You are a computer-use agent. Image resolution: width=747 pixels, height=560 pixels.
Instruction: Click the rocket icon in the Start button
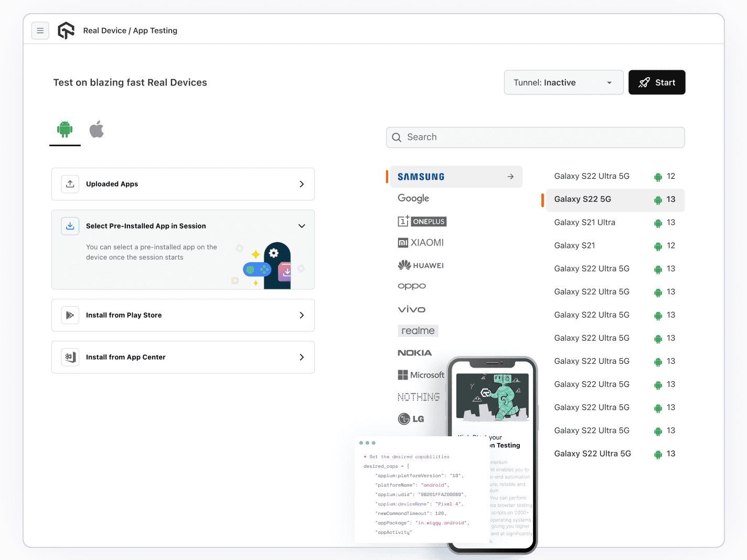point(644,82)
